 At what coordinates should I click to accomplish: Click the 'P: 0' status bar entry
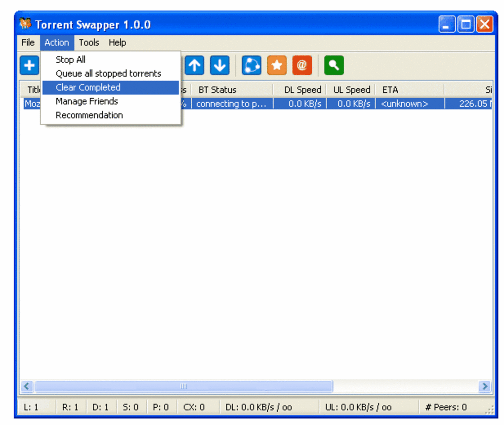click(x=161, y=407)
